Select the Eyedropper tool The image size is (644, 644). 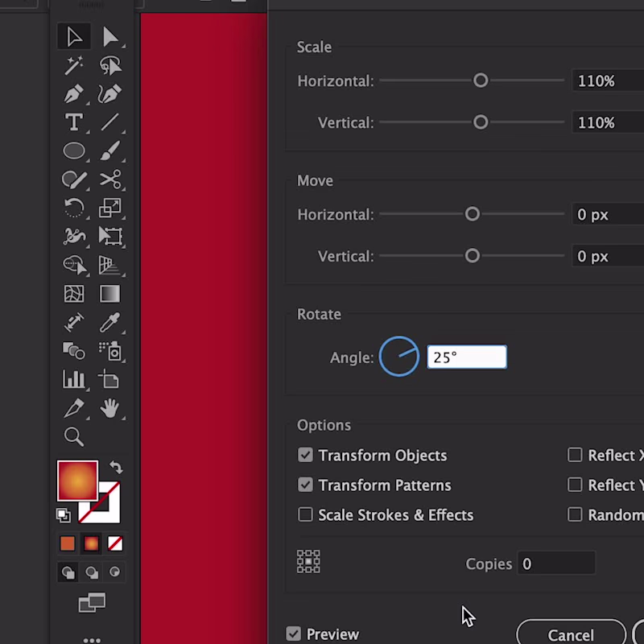[111, 322]
